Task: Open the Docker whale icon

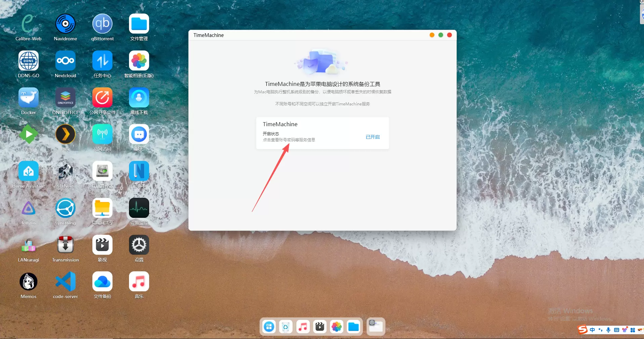Action: coord(28,98)
